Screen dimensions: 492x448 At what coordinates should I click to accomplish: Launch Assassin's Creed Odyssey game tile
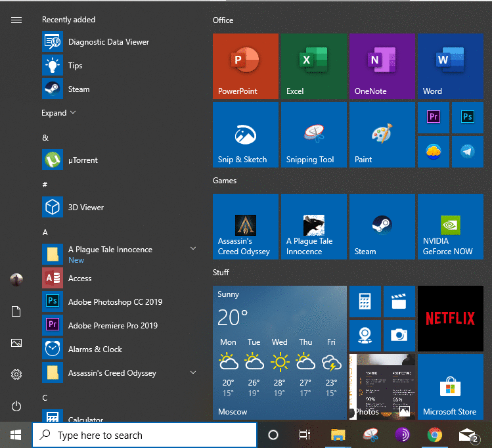[246, 227]
